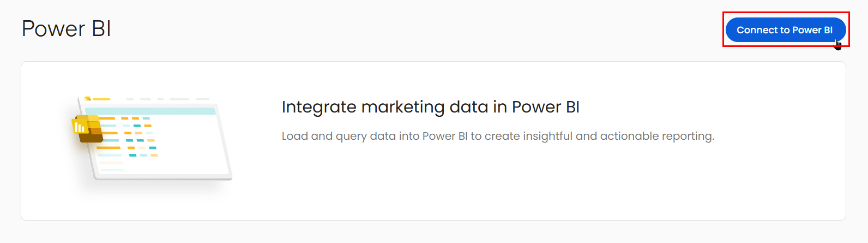Screen dimensions: 868x243
Task: Click the bar-chart glyph on the Power BI logo
Action: (x=80, y=128)
